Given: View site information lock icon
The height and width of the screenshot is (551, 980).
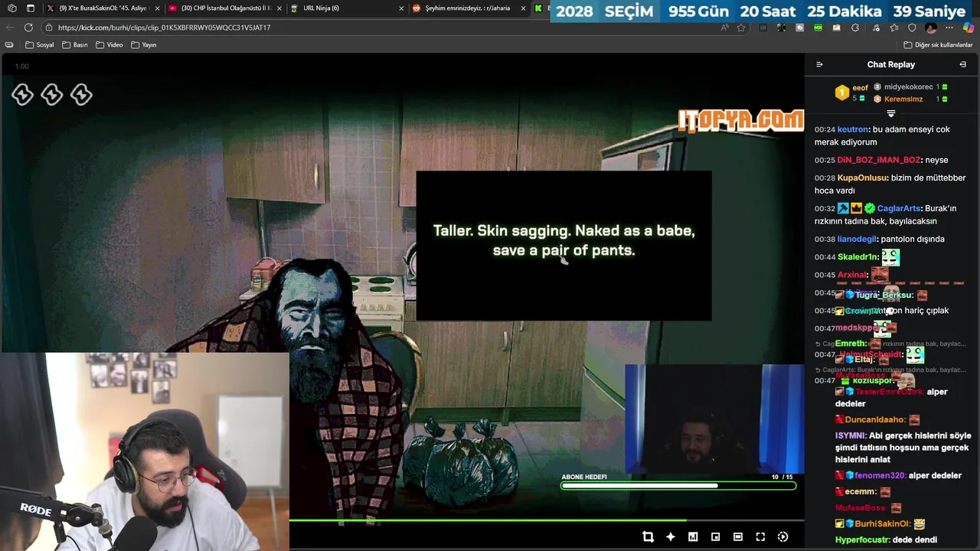Looking at the screenshot, I should tap(49, 28).
